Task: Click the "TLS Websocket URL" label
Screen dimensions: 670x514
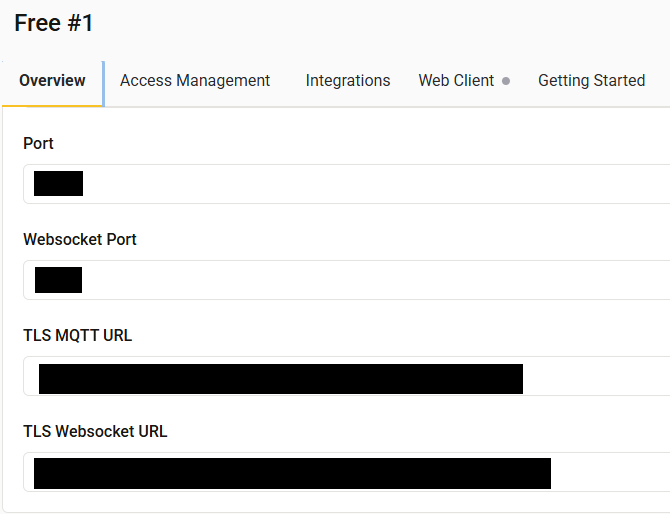Action: pos(95,432)
